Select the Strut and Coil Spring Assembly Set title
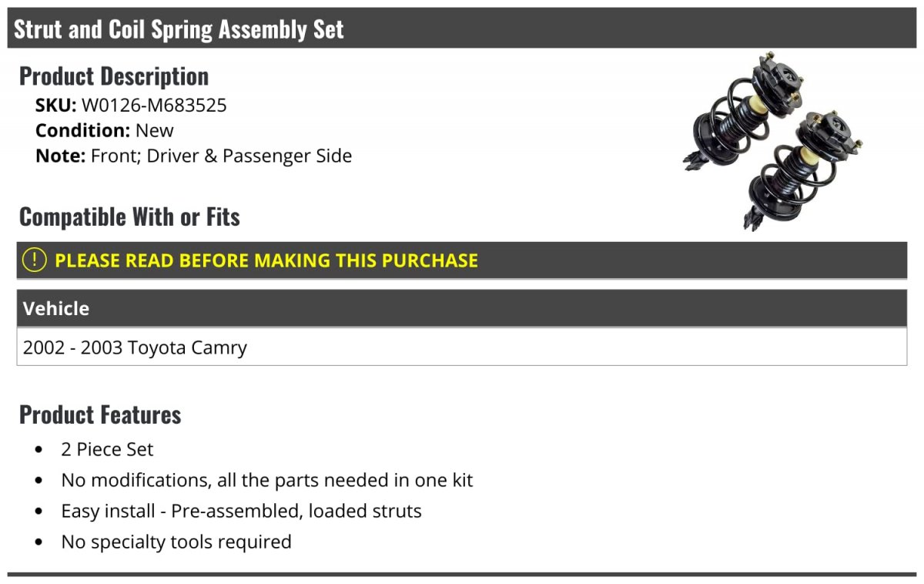The image size is (924, 584). coord(179,29)
